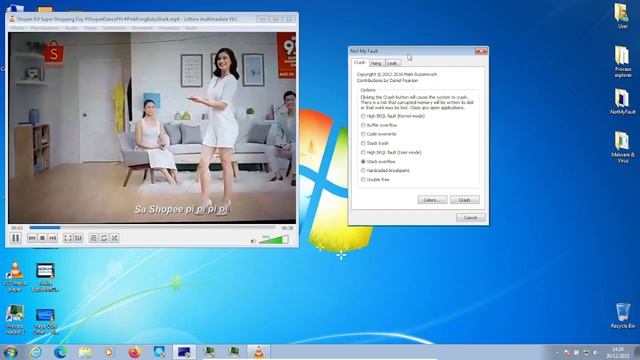This screenshot has width=640, height=360.
Task: Open the User folder on desktop
Action: click(622, 16)
